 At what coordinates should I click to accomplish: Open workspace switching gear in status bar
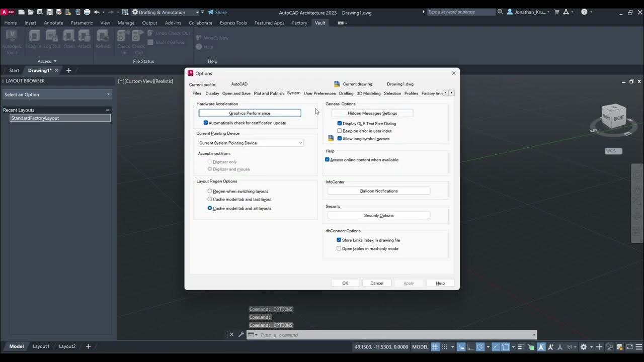tap(584, 347)
